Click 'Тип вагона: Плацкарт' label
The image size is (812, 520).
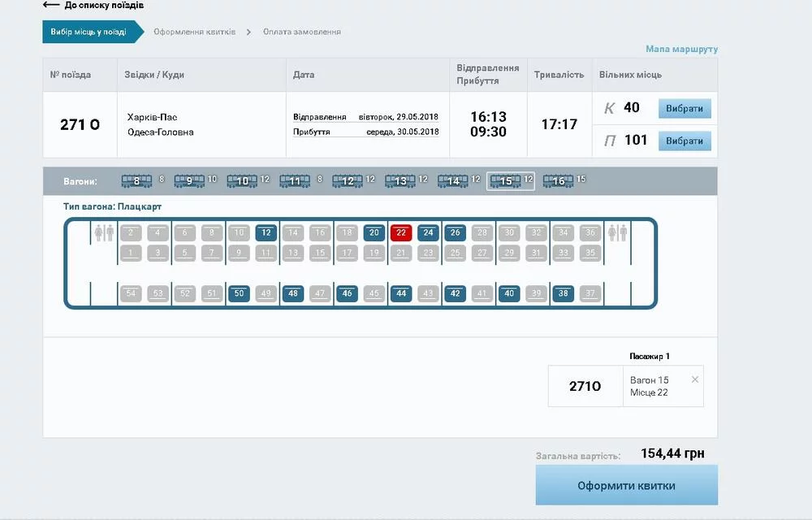tap(112, 206)
